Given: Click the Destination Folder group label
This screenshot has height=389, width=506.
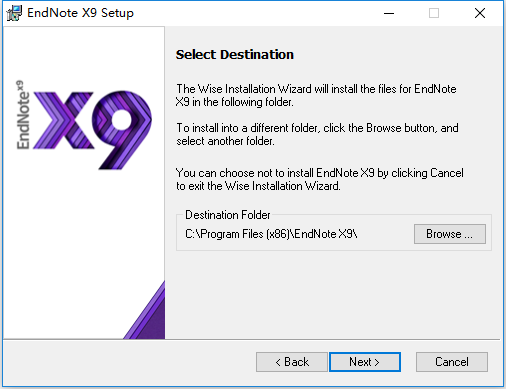Looking at the screenshot, I should pos(228,215).
